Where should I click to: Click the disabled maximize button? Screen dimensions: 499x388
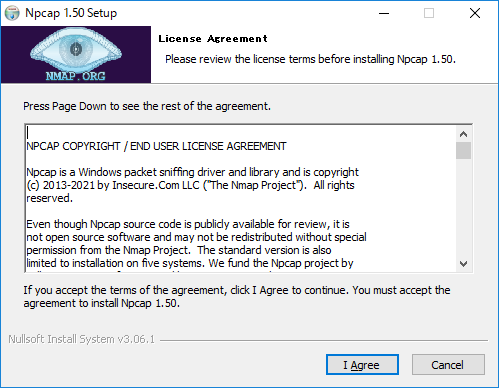pos(429,13)
